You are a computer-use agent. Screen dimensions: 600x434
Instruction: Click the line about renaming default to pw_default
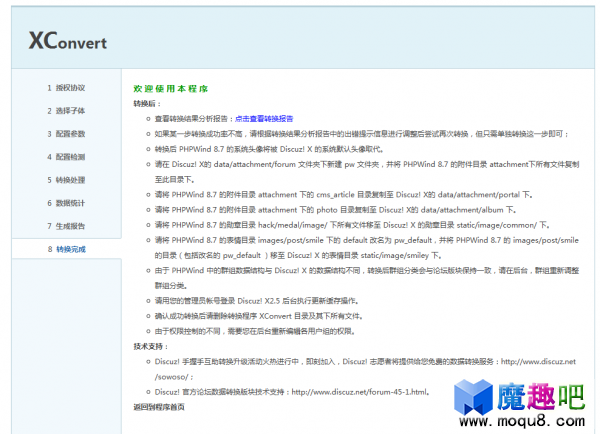point(367,240)
